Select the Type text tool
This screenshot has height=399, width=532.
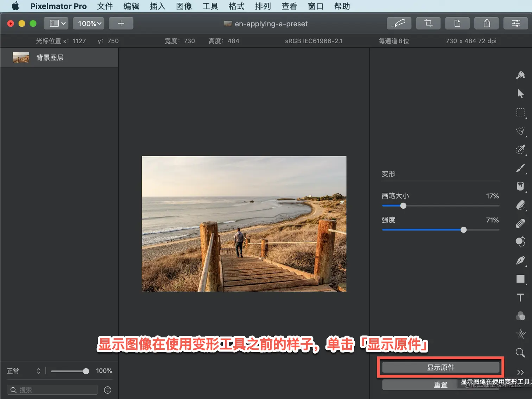click(x=520, y=297)
